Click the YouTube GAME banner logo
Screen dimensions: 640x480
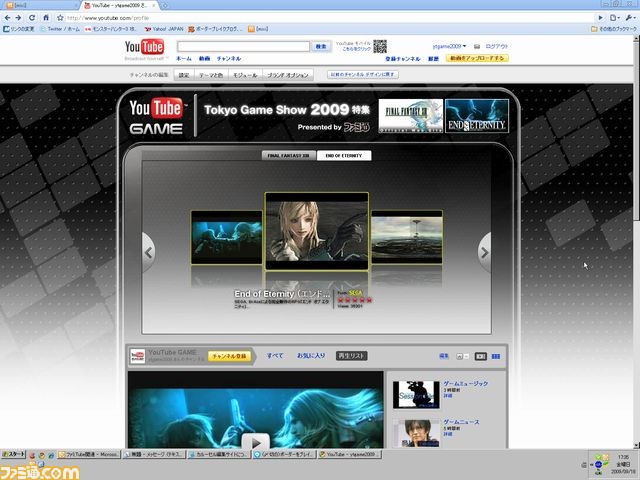point(156,116)
